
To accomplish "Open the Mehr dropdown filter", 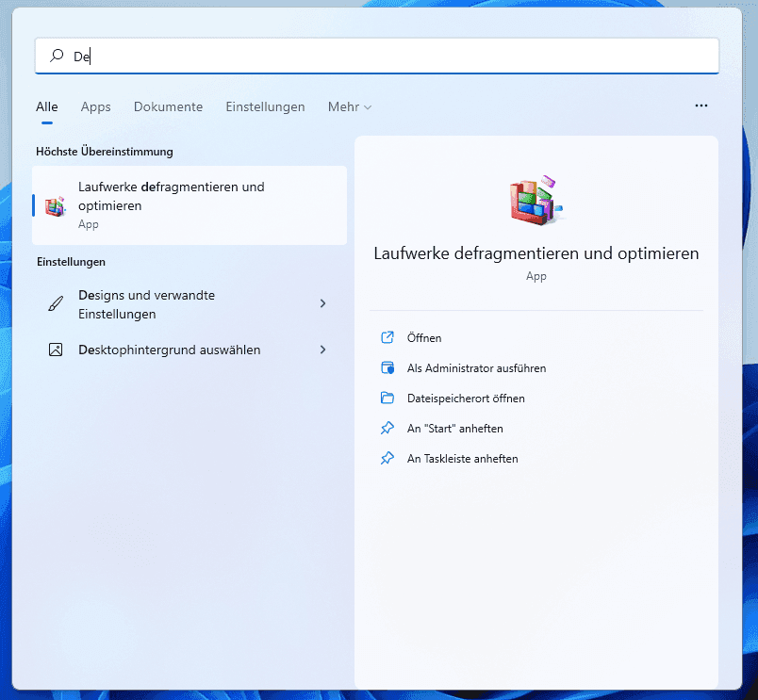I will click(x=350, y=106).
